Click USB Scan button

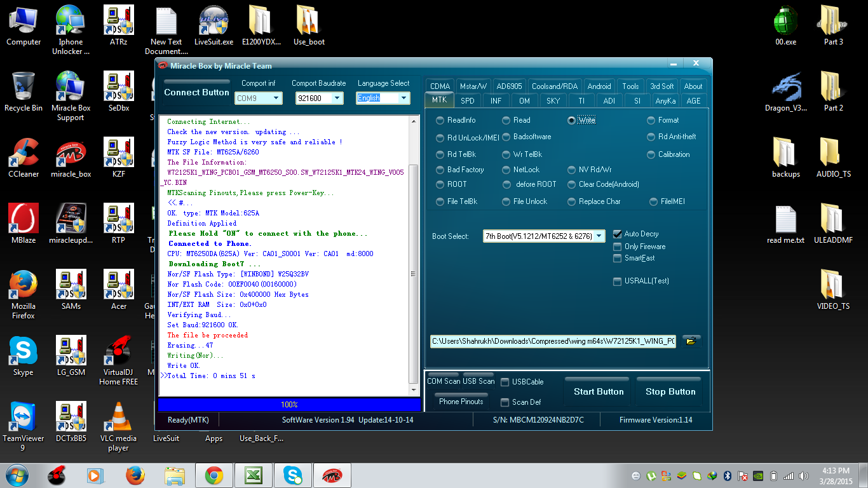click(x=478, y=381)
